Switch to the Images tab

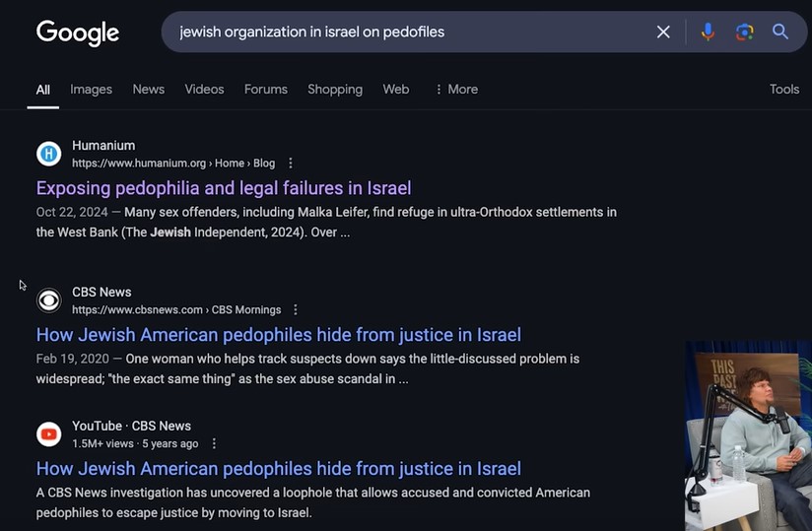pyautogui.click(x=91, y=90)
